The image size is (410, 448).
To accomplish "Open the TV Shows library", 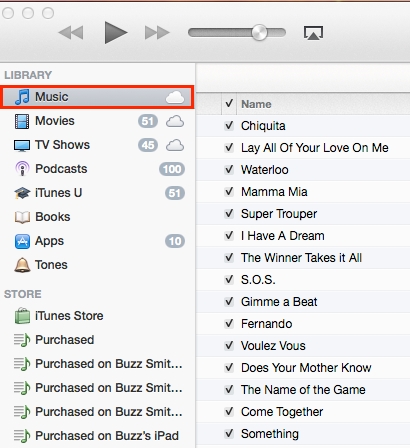I will click(x=97, y=145).
